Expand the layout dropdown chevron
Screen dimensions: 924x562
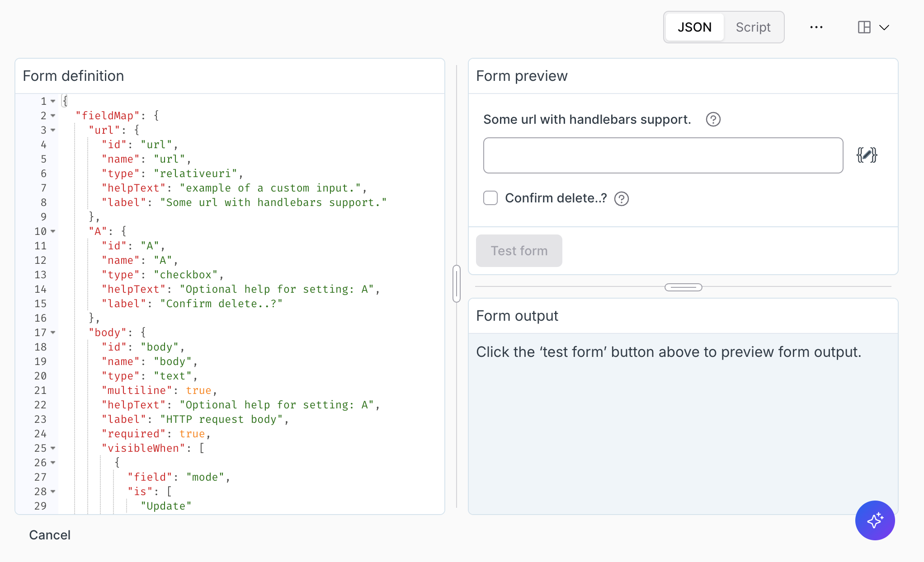coord(884,28)
